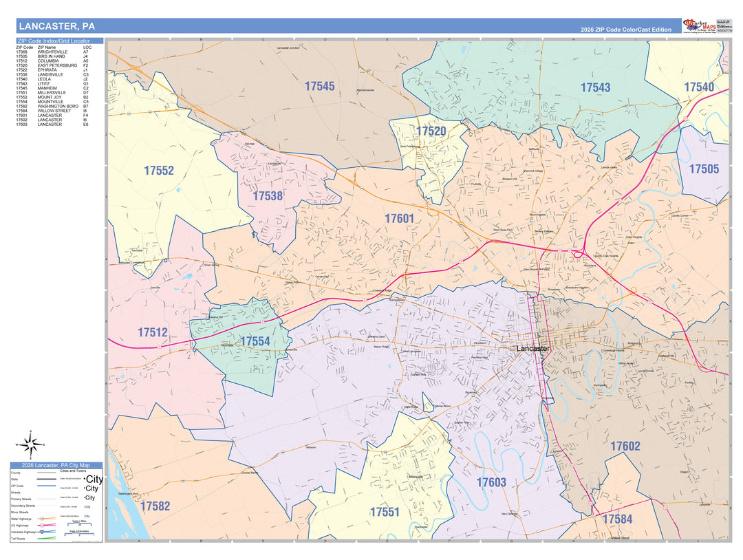Click the 17602 ZIP label on map

point(625,446)
